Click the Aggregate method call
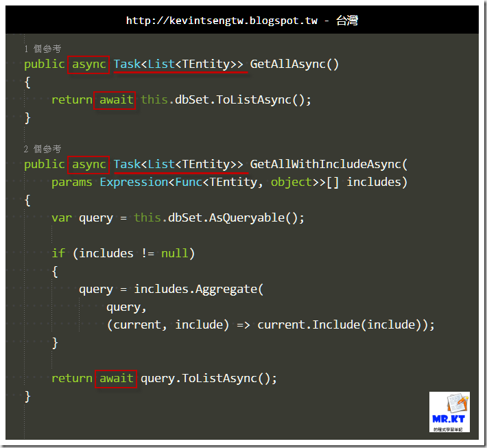The height and width of the screenshot is (448, 487). (x=226, y=290)
